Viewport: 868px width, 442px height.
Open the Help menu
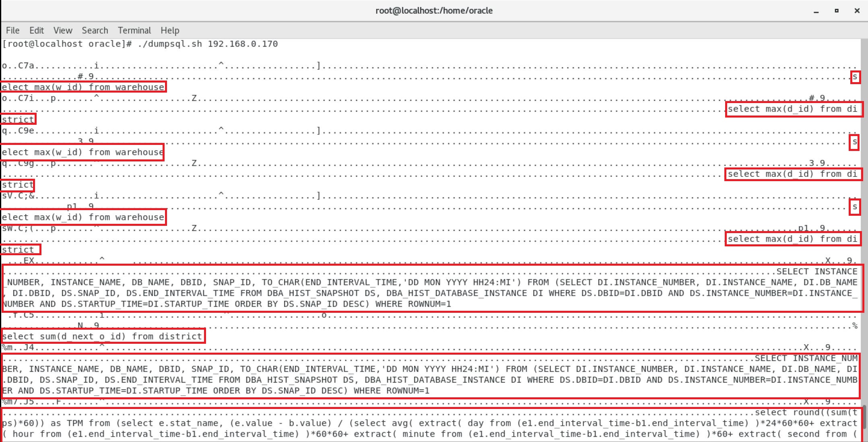click(x=170, y=31)
